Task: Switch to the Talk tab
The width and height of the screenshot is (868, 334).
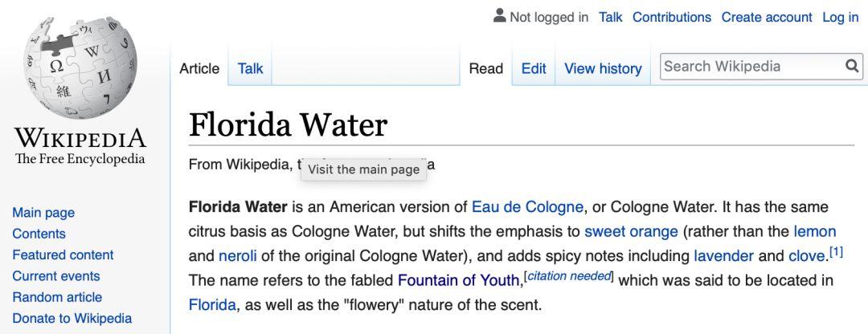Action: pyautogui.click(x=250, y=69)
